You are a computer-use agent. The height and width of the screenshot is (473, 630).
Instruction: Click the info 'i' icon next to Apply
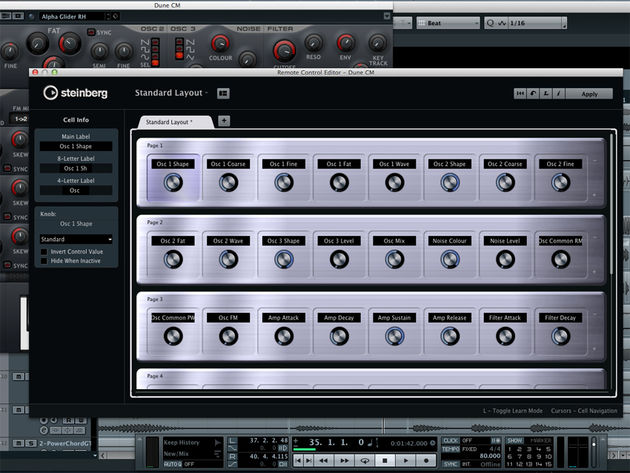coord(558,94)
